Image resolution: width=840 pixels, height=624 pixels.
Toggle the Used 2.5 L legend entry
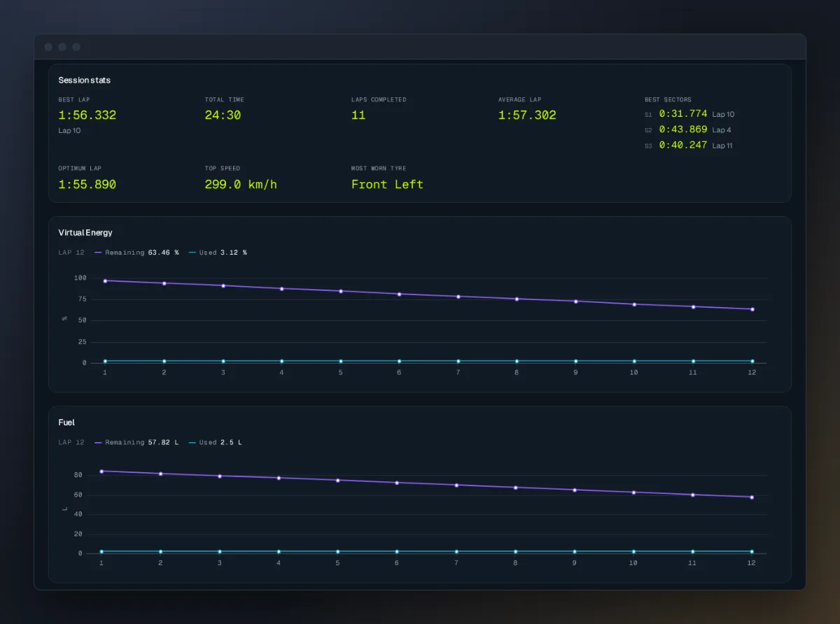click(x=215, y=442)
